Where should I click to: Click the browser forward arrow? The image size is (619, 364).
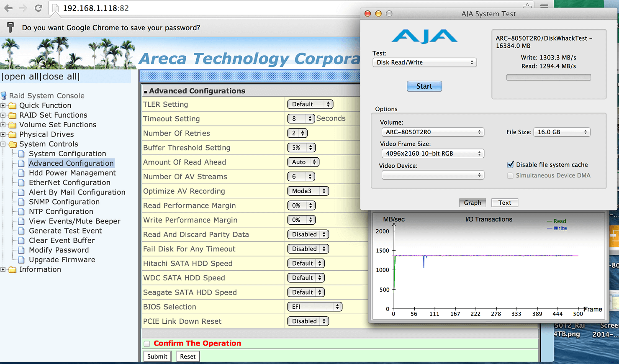coord(23,8)
